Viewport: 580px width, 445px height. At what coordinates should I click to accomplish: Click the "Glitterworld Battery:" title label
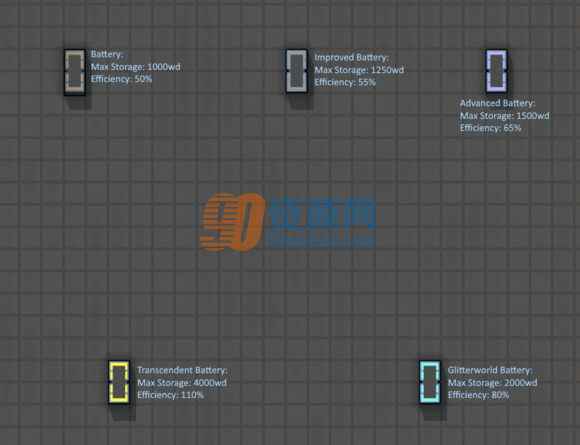(490, 370)
